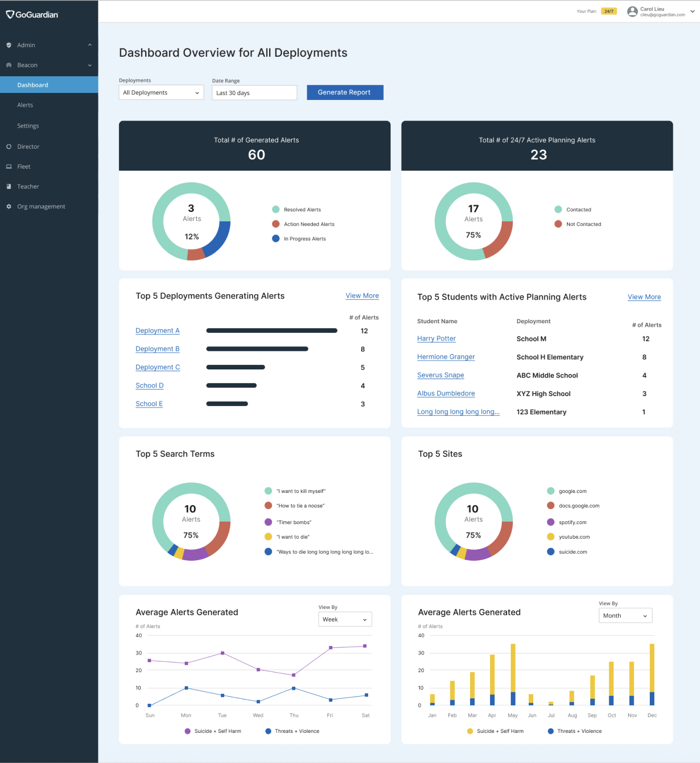Click the 24/7 plan badge
Screen dimensions: 700x763
(609, 11)
